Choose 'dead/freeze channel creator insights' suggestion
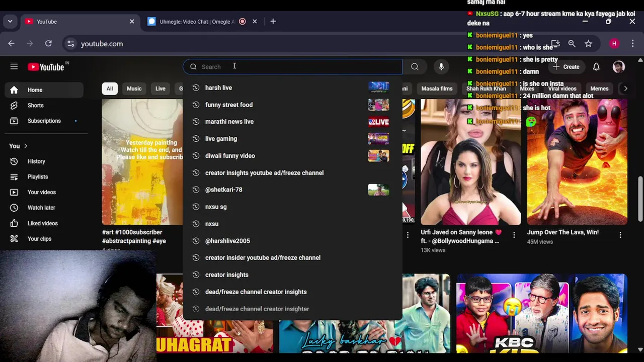The height and width of the screenshot is (362, 644). (292, 292)
